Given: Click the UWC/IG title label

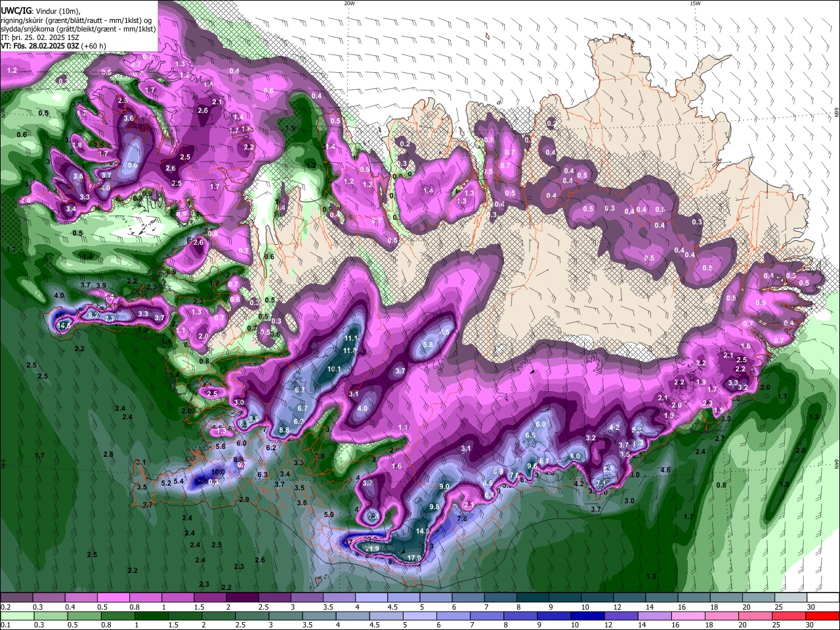Looking at the screenshot, I should point(16,11).
